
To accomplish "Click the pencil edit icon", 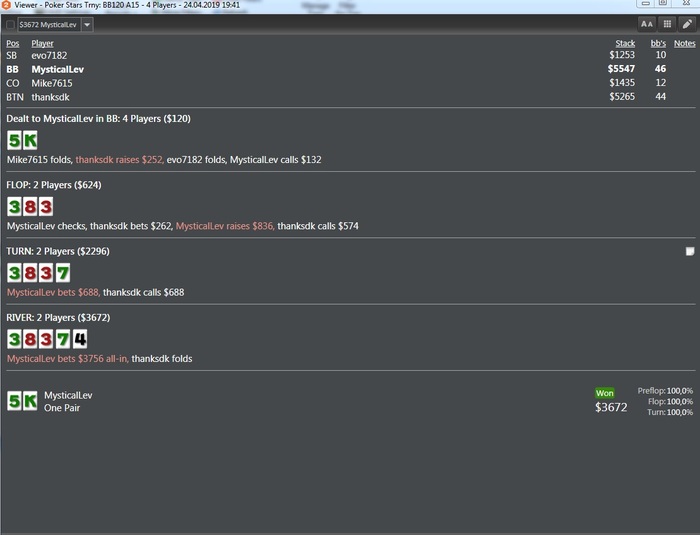I will pyautogui.click(x=688, y=24).
